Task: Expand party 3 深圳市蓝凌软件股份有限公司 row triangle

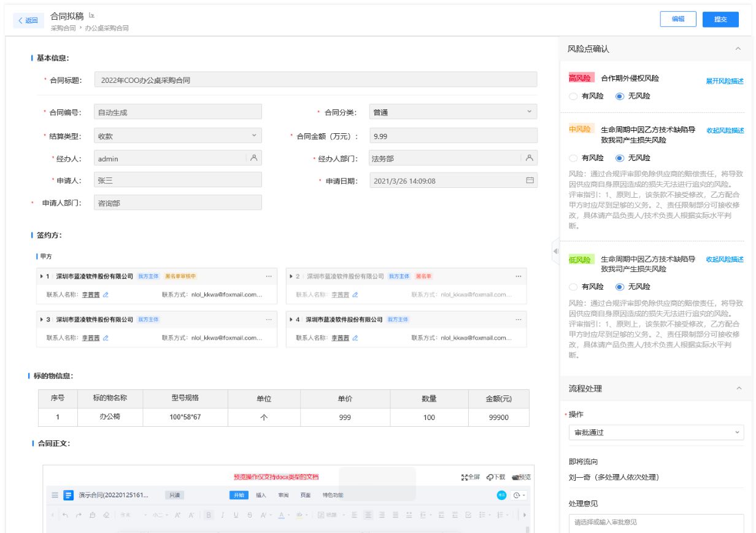Action: 41,320
